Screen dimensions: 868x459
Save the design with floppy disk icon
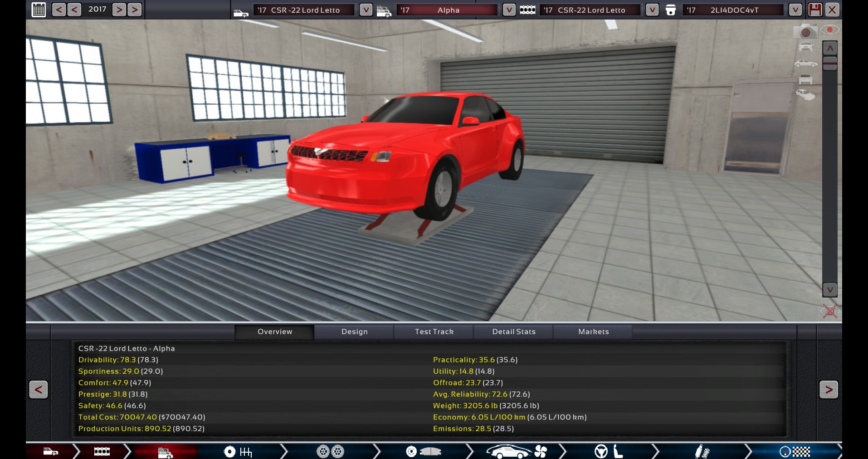[x=815, y=10]
